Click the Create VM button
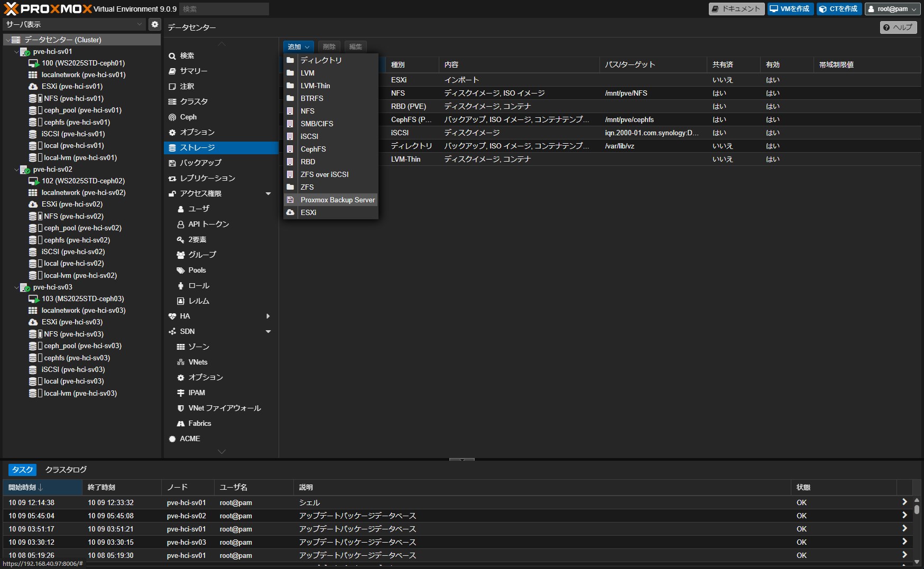The width and height of the screenshot is (924, 569). click(x=790, y=9)
